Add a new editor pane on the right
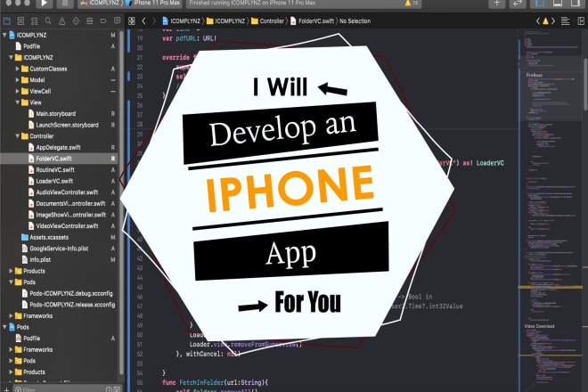The height and width of the screenshot is (392, 588). pos(581,21)
